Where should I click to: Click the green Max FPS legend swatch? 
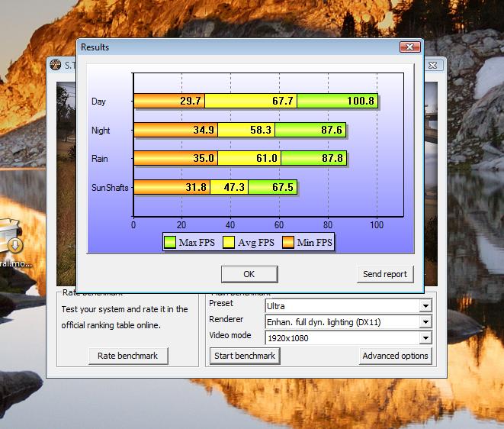click(x=170, y=242)
